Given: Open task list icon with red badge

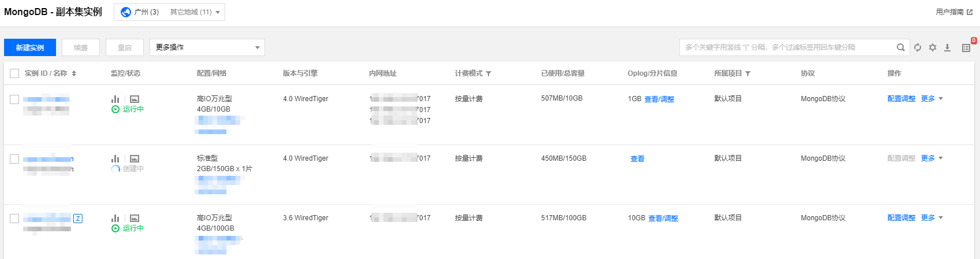Looking at the screenshot, I should tap(966, 47).
